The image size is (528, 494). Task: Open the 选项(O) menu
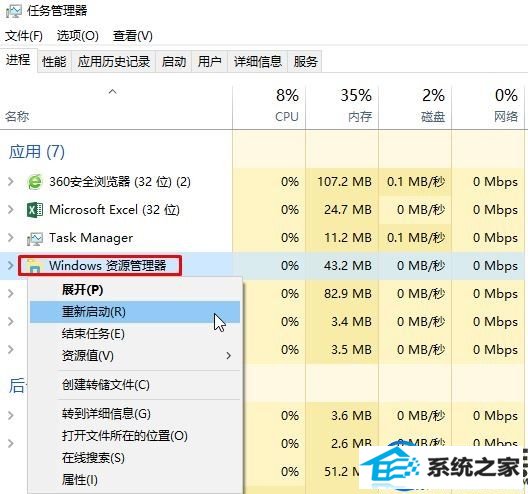pyautogui.click(x=78, y=36)
